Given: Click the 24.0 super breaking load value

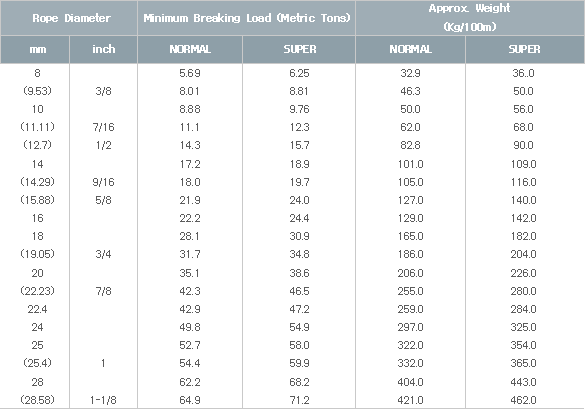Looking at the screenshot, I should (x=299, y=200).
